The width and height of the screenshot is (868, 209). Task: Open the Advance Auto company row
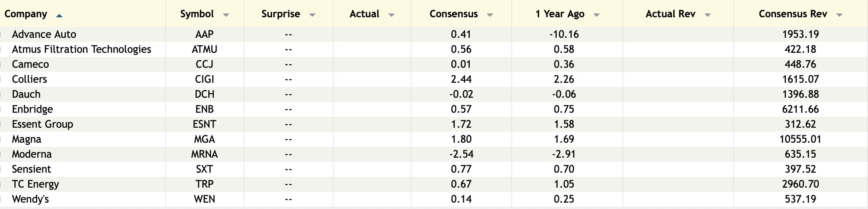click(44, 34)
